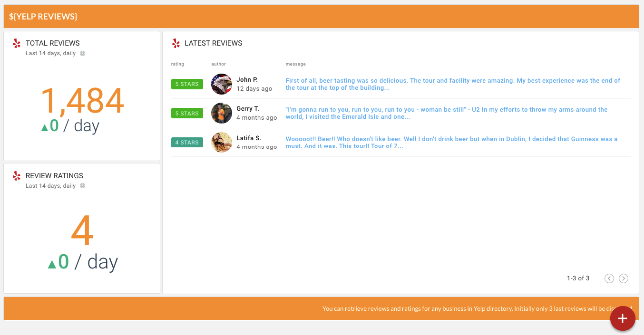The height and width of the screenshot is (335, 644).
Task: Open Latifa S.'s avatar picture
Action: [x=222, y=142]
